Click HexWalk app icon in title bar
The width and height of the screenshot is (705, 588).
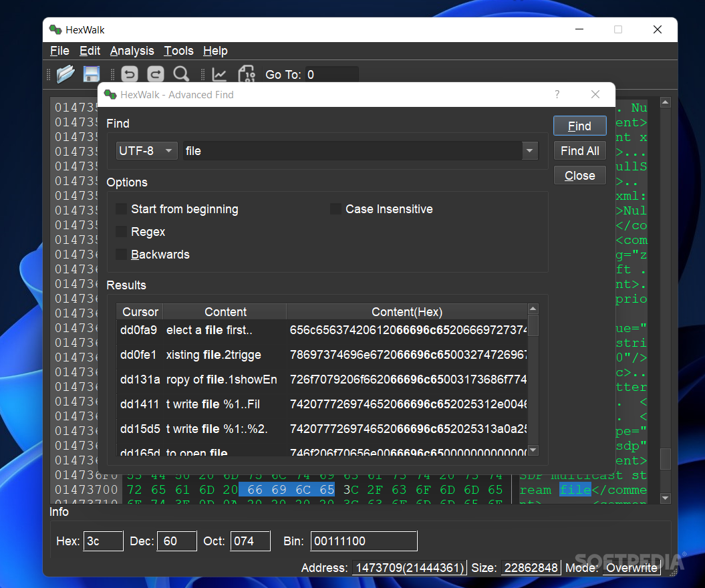click(55, 29)
